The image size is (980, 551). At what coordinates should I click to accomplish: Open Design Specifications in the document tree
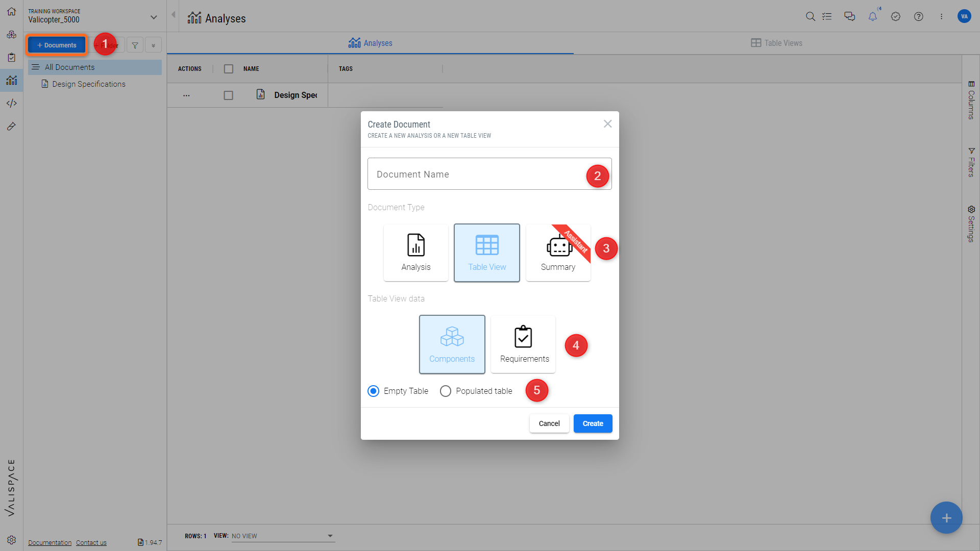(89, 84)
